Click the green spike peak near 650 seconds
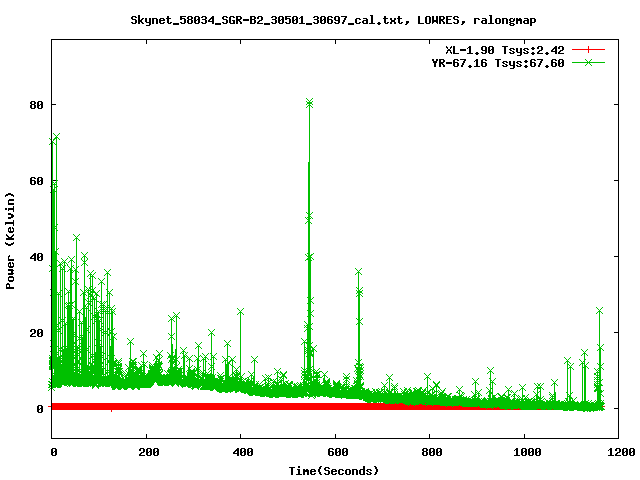The height and width of the screenshot is (480, 640). [x=358, y=272]
